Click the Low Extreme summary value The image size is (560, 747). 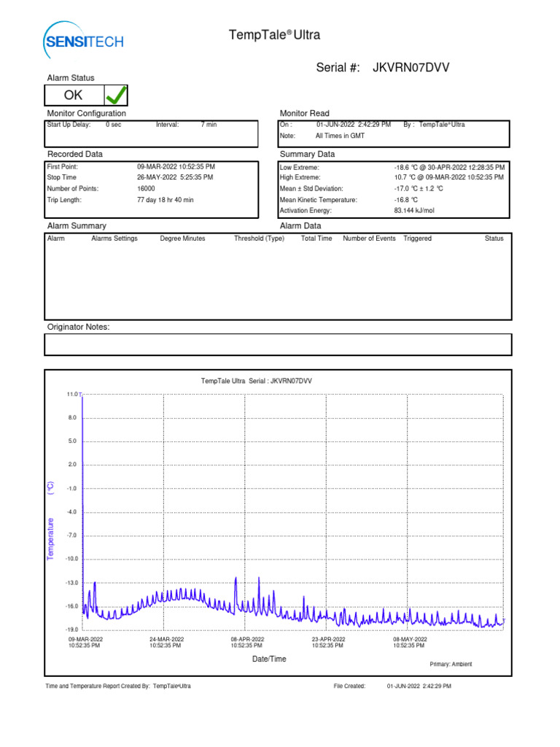448,167
